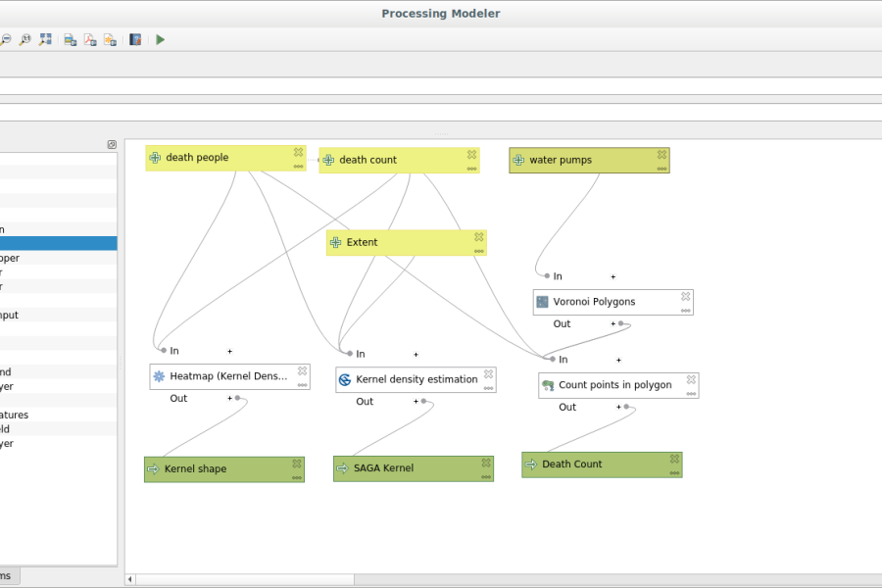Image resolution: width=882 pixels, height=588 pixels.
Task: Export the model as PDF
Action: pyautogui.click(x=90, y=39)
